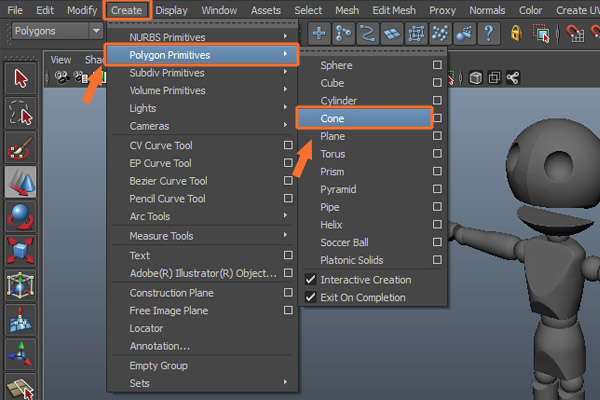The height and width of the screenshot is (400, 600).
Task: Open the Text options box
Action: (x=288, y=255)
